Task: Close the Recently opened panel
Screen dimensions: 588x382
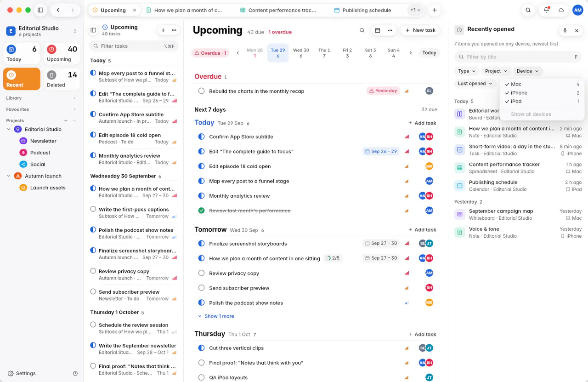Action: 577,31
